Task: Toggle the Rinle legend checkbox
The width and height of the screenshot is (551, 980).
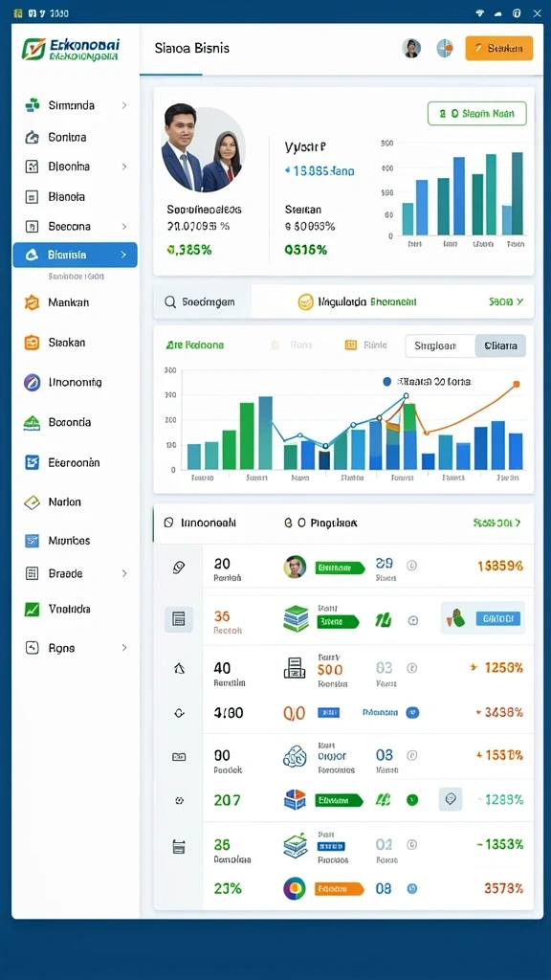Action: pyautogui.click(x=350, y=345)
